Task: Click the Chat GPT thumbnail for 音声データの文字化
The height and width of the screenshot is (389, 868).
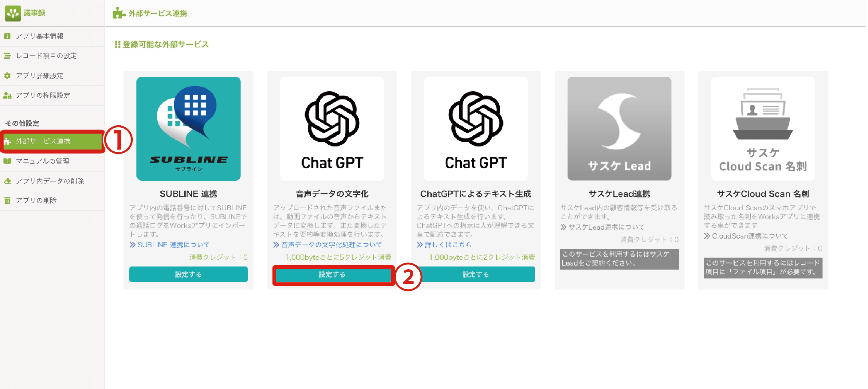Action: click(332, 129)
